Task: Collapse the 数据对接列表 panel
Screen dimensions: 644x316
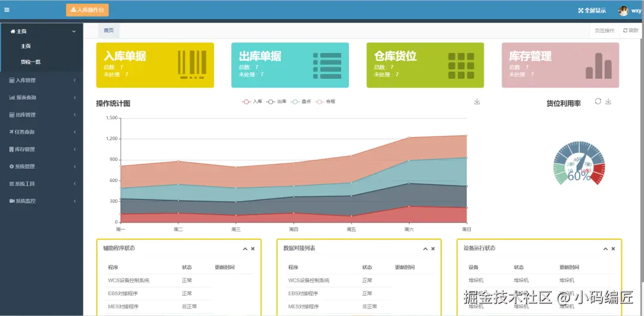Action: coord(426,249)
